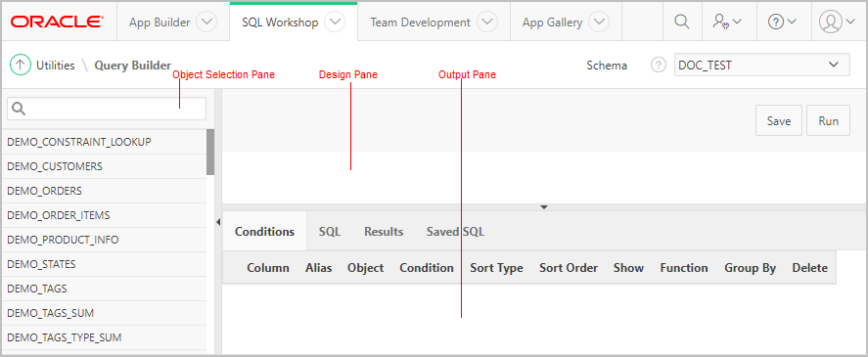Select DEMO_CUSTOMERS table from object list
This screenshot has height=357, width=868.
104,166
